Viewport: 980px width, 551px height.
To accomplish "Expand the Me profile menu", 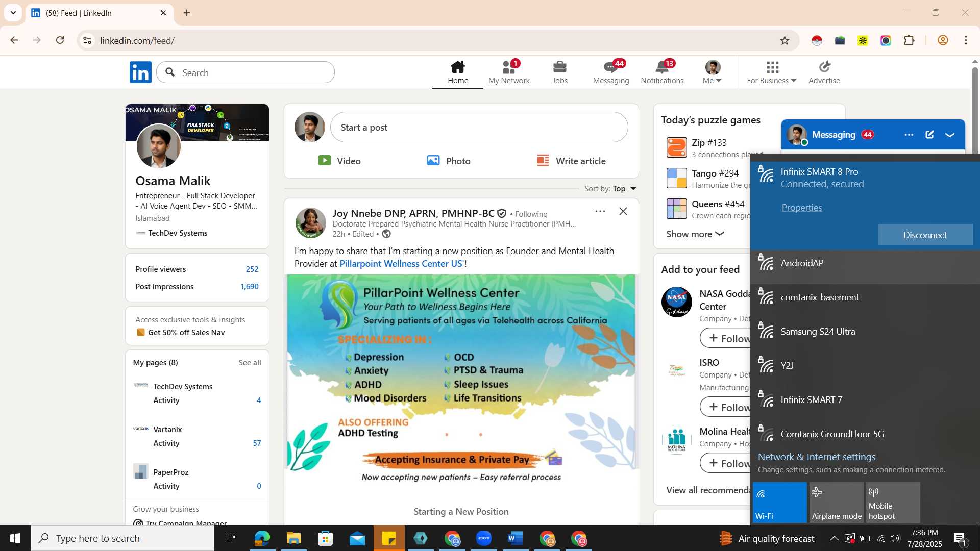I will 713,72.
